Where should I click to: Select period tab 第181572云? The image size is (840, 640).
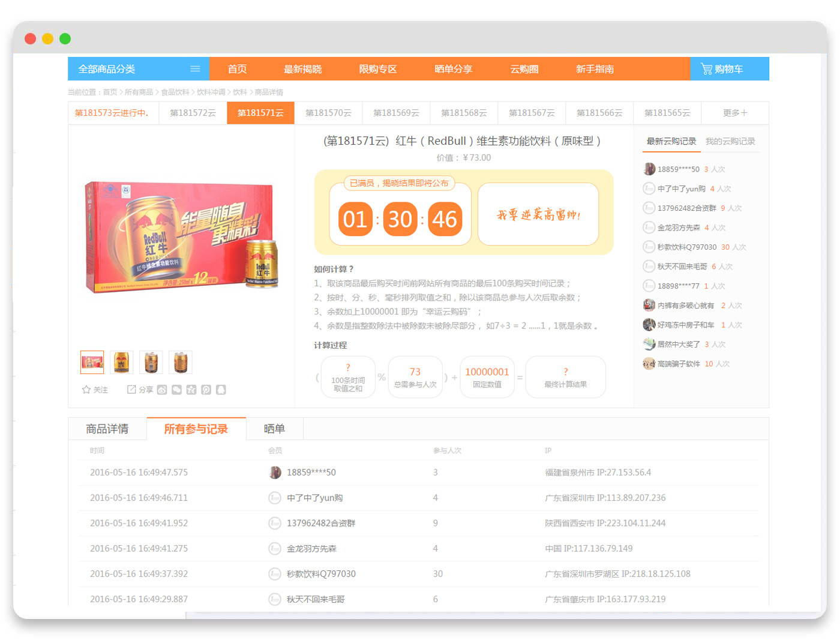point(193,113)
